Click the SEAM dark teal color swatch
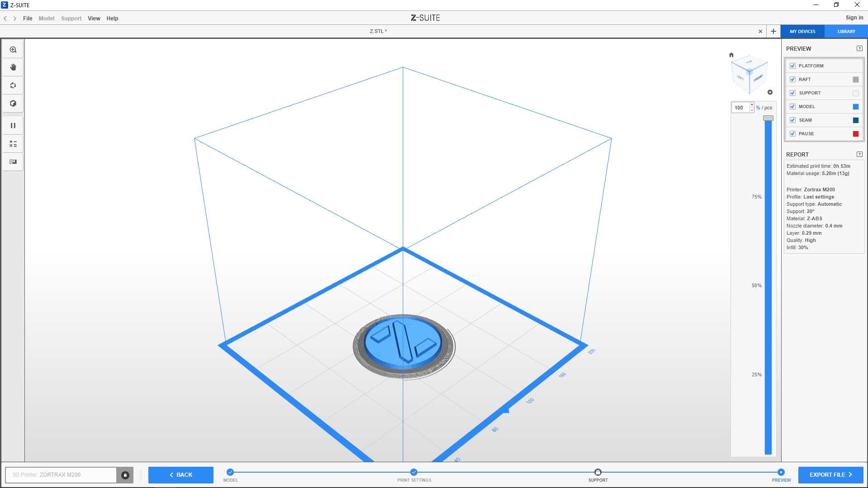868x488 pixels. 856,120
